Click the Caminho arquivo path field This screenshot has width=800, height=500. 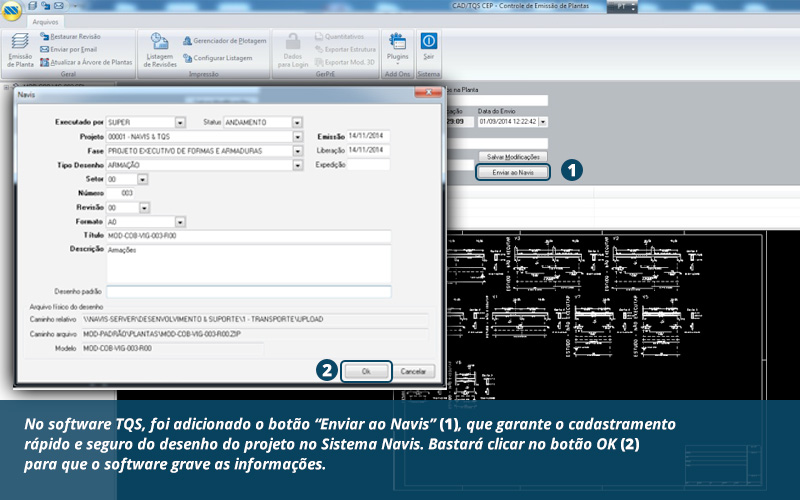(x=254, y=334)
